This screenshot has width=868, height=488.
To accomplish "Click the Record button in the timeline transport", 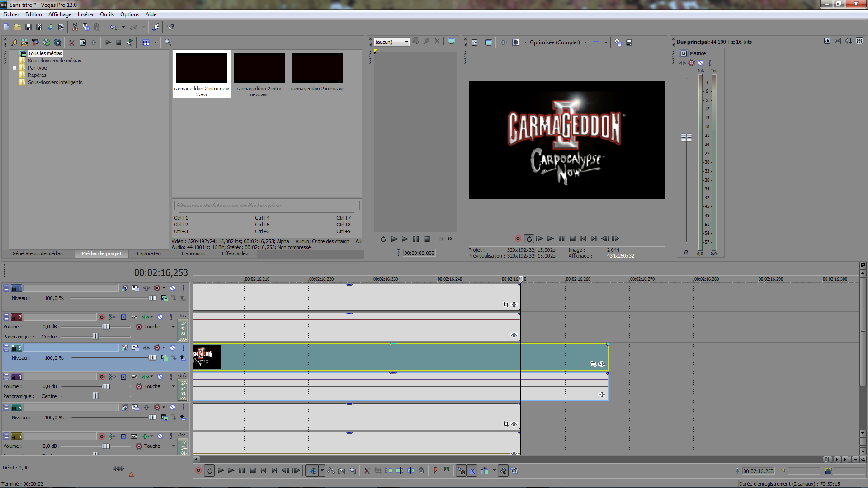I will pos(198,471).
